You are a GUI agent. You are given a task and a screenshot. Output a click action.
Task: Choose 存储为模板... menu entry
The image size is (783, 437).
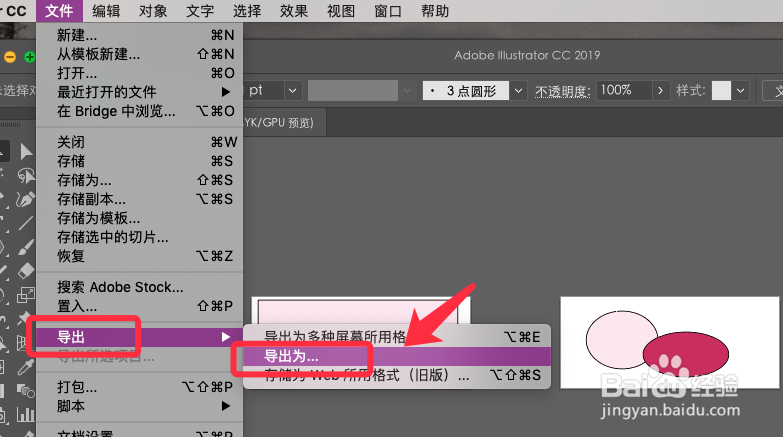(x=139, y=218)
